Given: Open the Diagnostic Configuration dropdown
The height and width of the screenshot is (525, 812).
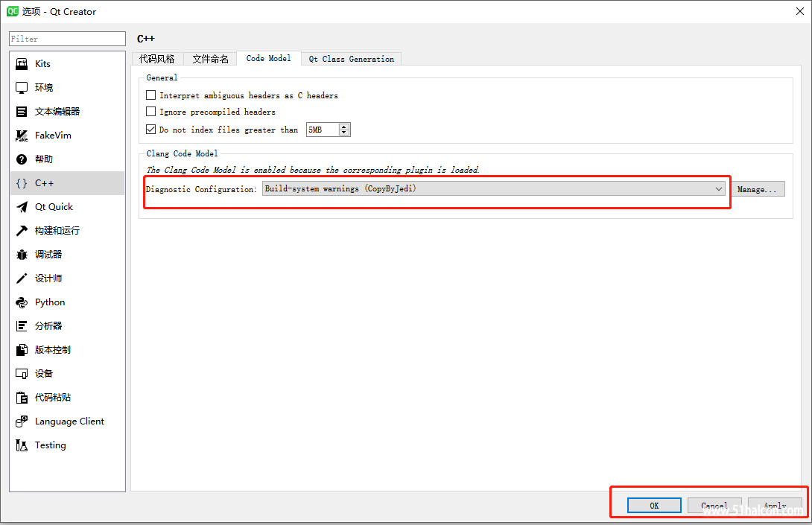Looking at the screenshot, I should point(493,188).
